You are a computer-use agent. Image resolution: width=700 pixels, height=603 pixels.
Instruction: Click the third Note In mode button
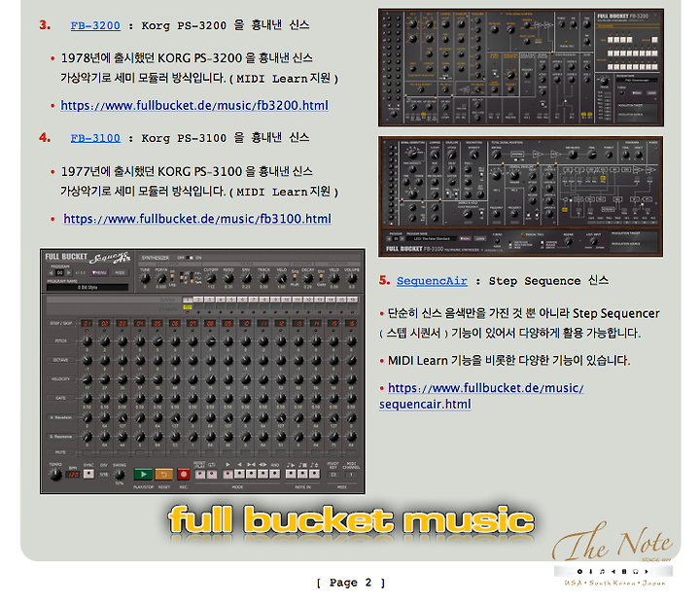point(314,475)
